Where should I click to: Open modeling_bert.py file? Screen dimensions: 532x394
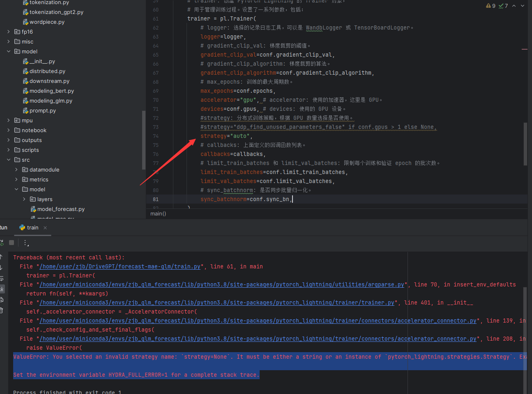pos(52,91)
